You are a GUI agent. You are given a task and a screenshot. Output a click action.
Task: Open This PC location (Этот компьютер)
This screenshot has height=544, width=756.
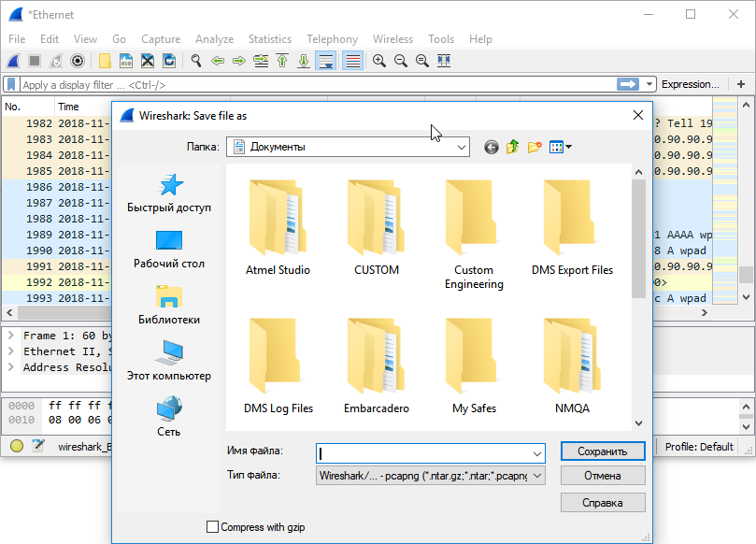169,361
